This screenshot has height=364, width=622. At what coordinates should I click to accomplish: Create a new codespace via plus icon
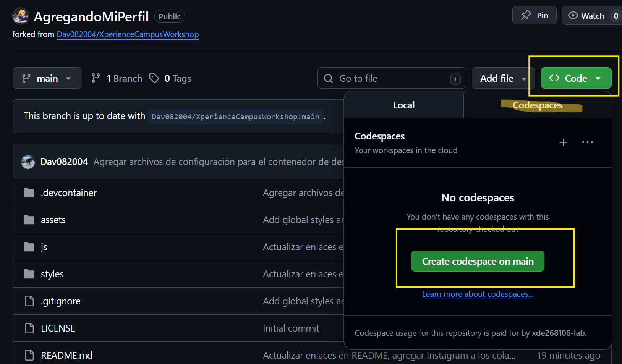coord(563,142)
